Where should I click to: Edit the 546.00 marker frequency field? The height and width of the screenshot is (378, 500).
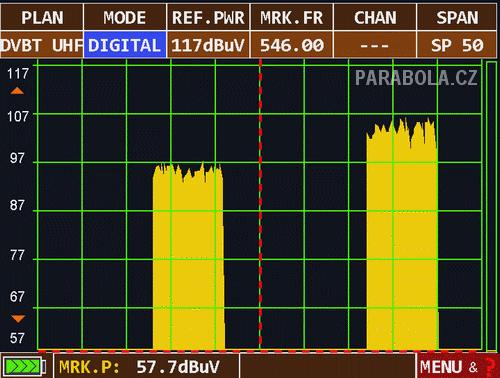(292, 45)
